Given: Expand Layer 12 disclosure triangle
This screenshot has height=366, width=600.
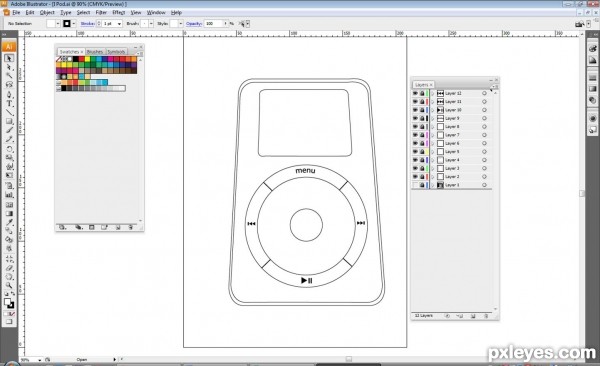Looking at the screenshot, I should click(x=433, y=93).
